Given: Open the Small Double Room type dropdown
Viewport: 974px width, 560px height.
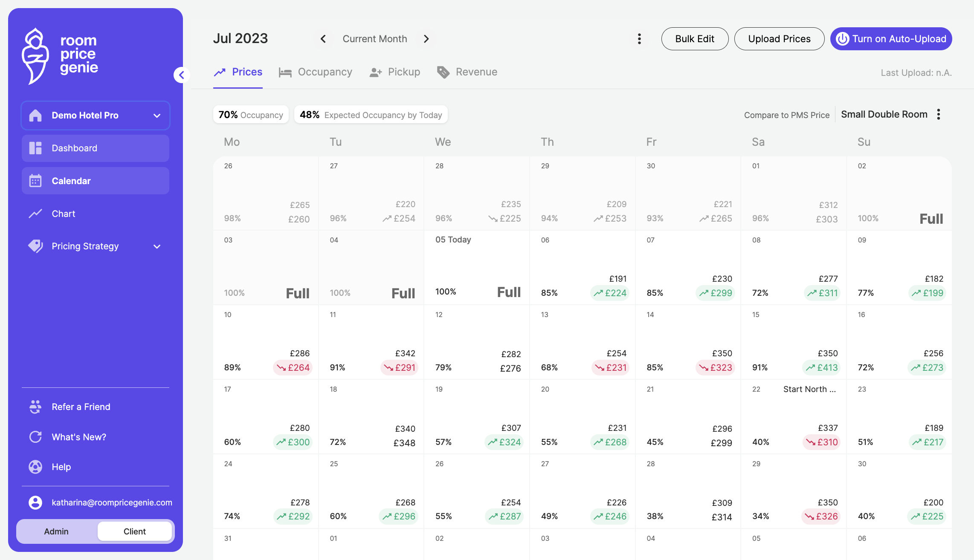Looking at the screenshot, I should [x=884, y=114].
